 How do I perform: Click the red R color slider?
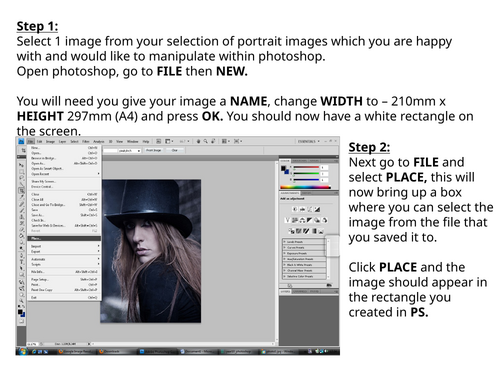tap(306, 167)
